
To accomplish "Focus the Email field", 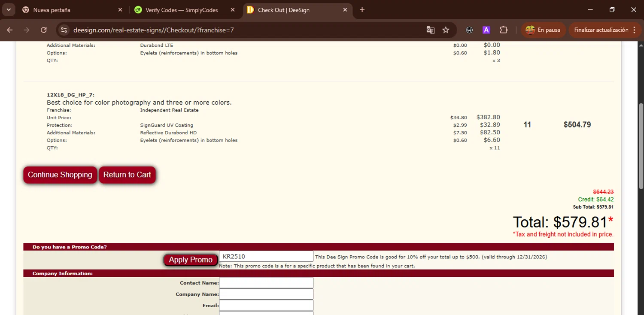I will tap(266, 305).
